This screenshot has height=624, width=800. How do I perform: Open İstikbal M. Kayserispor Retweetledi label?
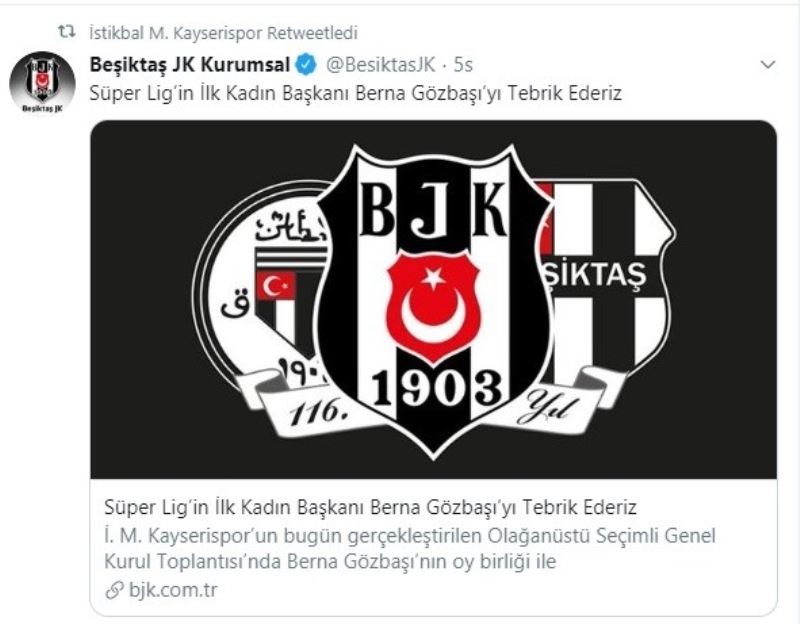223,33
